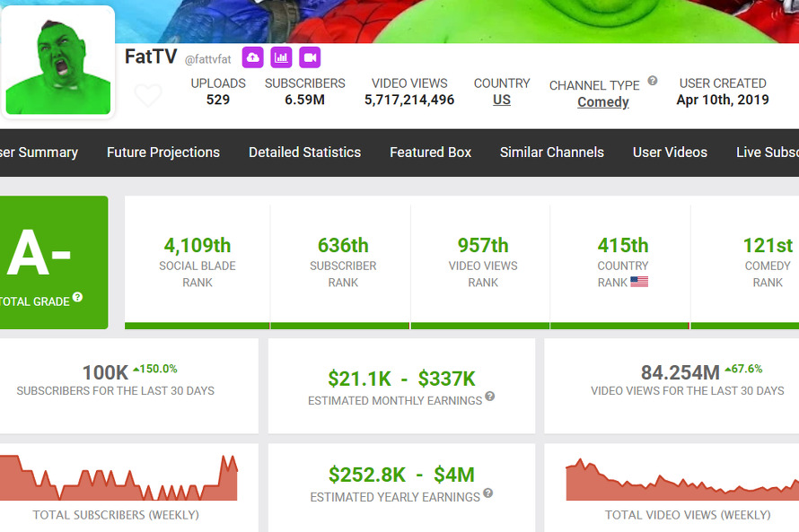The height and width of the screenshot is (532, 799).
Task: Switch to the User Videos tab
Action: tap(670, 153)
